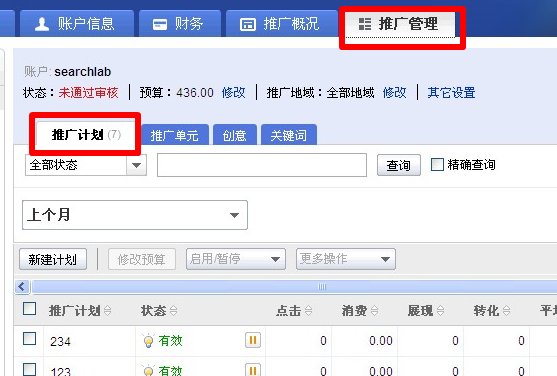Enable the 精确查询 checkbox
557x376 pixels.
pos(437,165)
